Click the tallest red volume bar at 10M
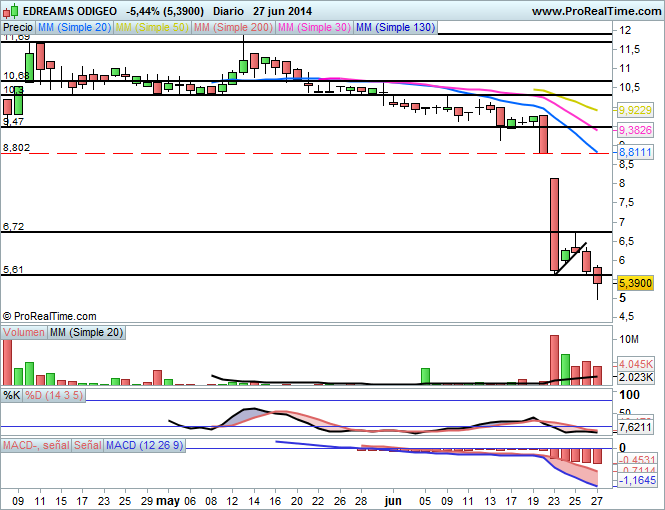This screenshot has width=665, height=510. tap(554, 360)
